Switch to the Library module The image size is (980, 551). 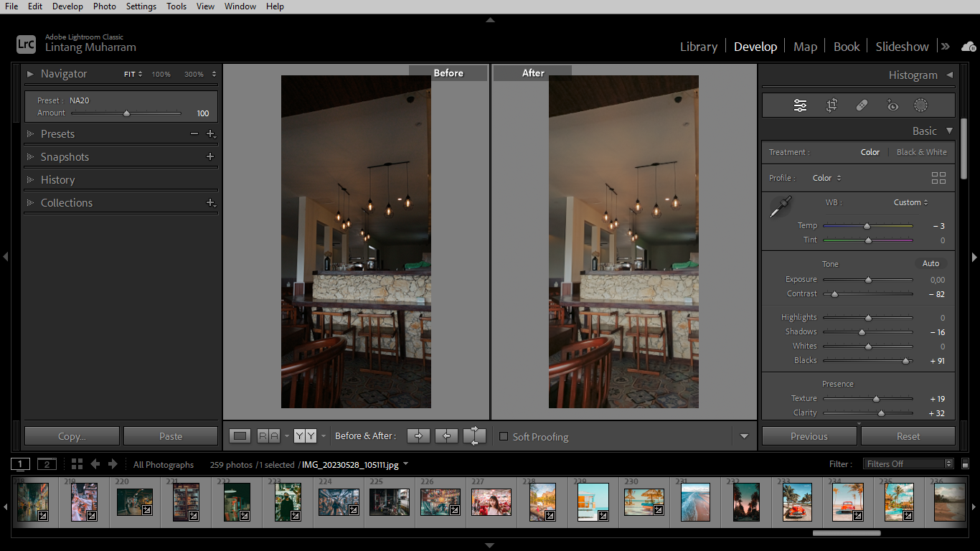[x=697, y=46]
